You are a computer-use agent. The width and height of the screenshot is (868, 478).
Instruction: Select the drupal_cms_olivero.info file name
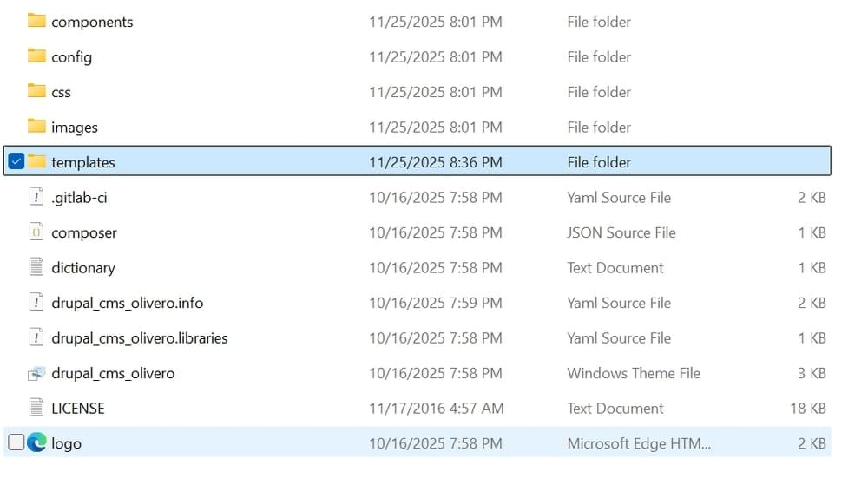[127, 303]
